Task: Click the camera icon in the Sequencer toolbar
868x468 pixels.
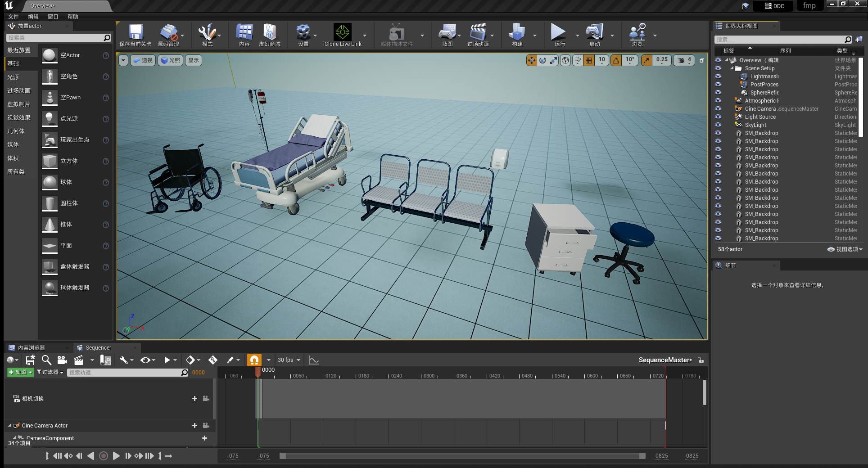Action: coord(62,360)
